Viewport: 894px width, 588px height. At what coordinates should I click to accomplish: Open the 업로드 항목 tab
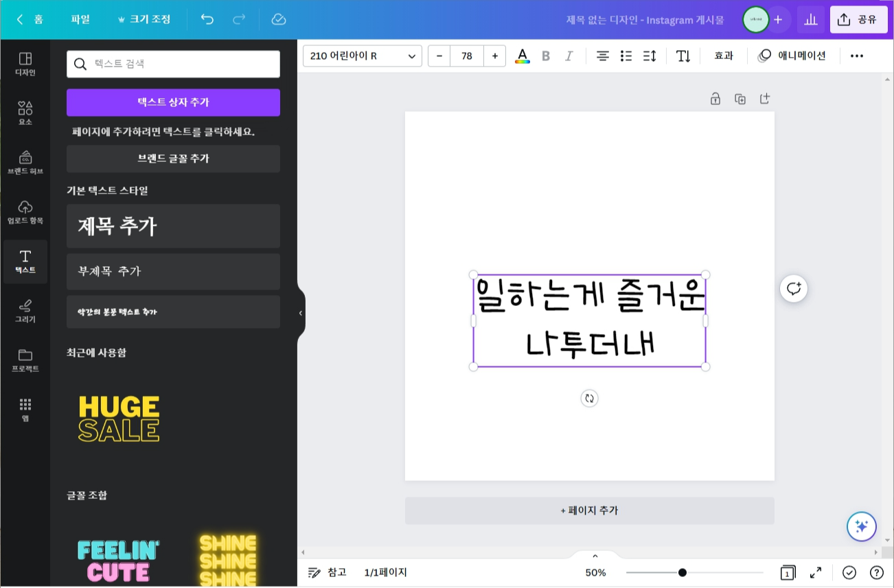tap(25, 212)
